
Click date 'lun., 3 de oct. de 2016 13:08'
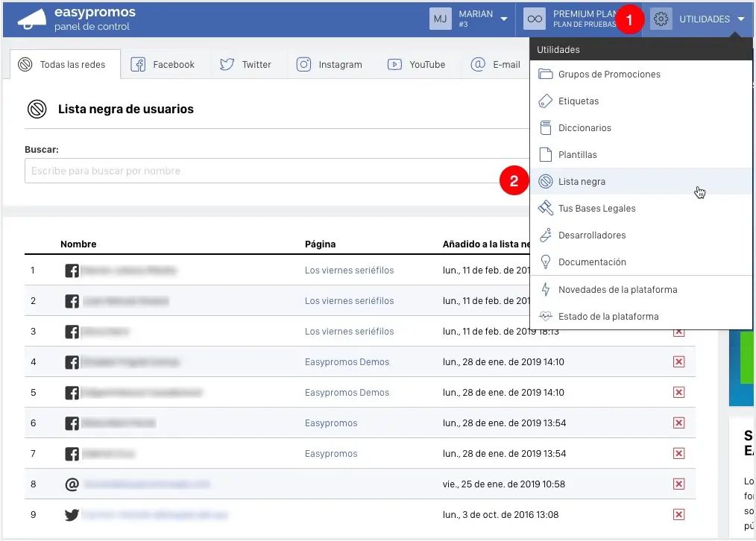500,514
